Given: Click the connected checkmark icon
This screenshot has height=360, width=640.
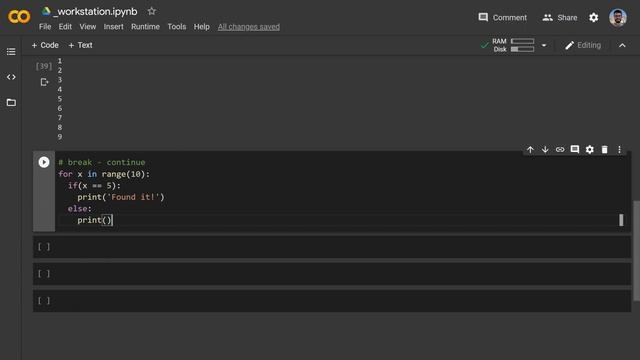Looking at the screenshot, I should 484,45.
